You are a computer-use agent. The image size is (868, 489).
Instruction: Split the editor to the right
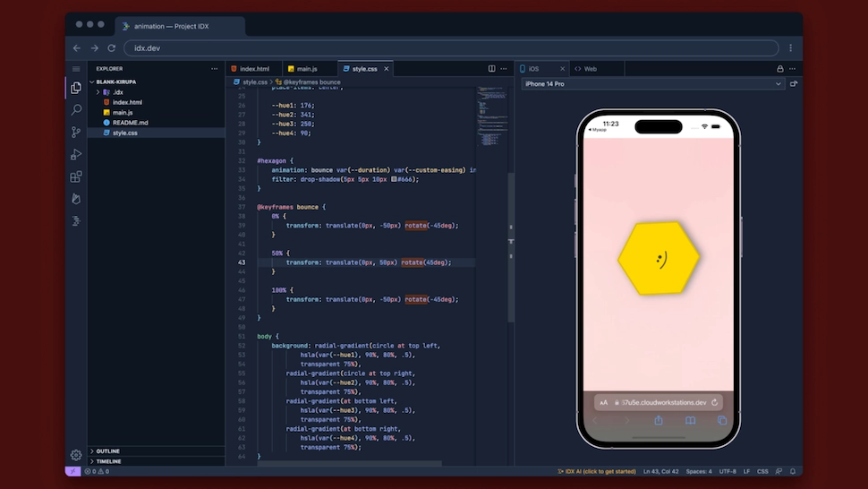click(x=491, y=69)
